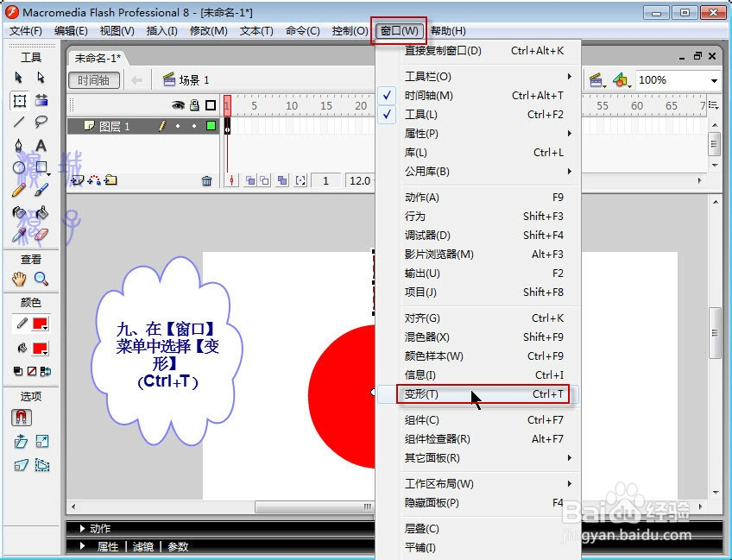Click the No Color button
Screen dimensions: 732x560
[32, 372]
